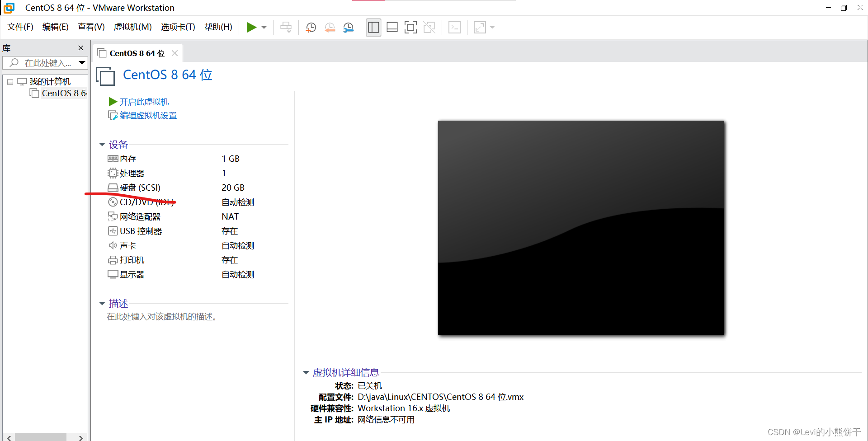Click the USB controller icon
The image size is (868, 441).
coord(113,231)
